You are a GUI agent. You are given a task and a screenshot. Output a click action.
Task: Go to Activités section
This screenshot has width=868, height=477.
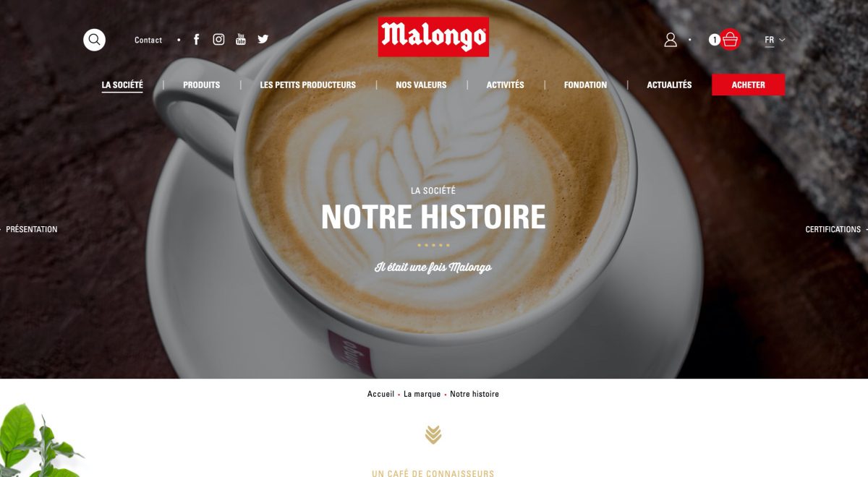tap(505, 85)
